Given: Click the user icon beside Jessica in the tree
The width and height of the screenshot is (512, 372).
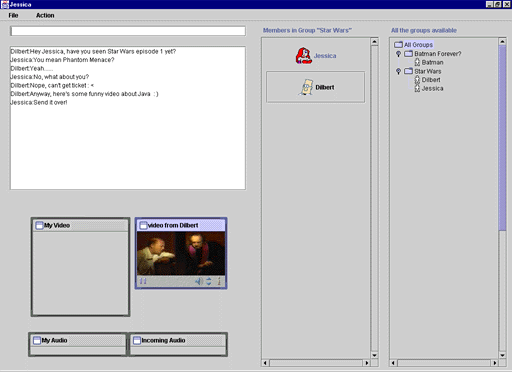Looking at the screenshot, I should coord(417,88).
